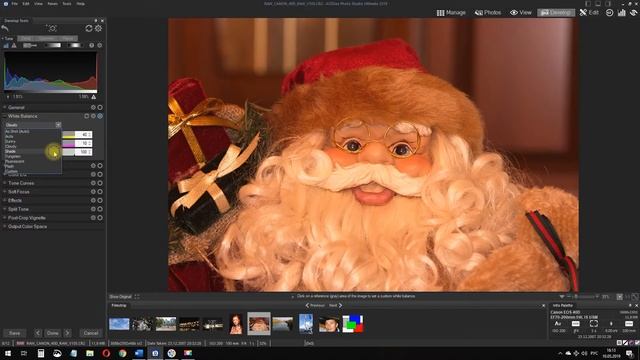Switch to View mode
This screenshot has height=360, width=640.
click(x=521, y=13)
